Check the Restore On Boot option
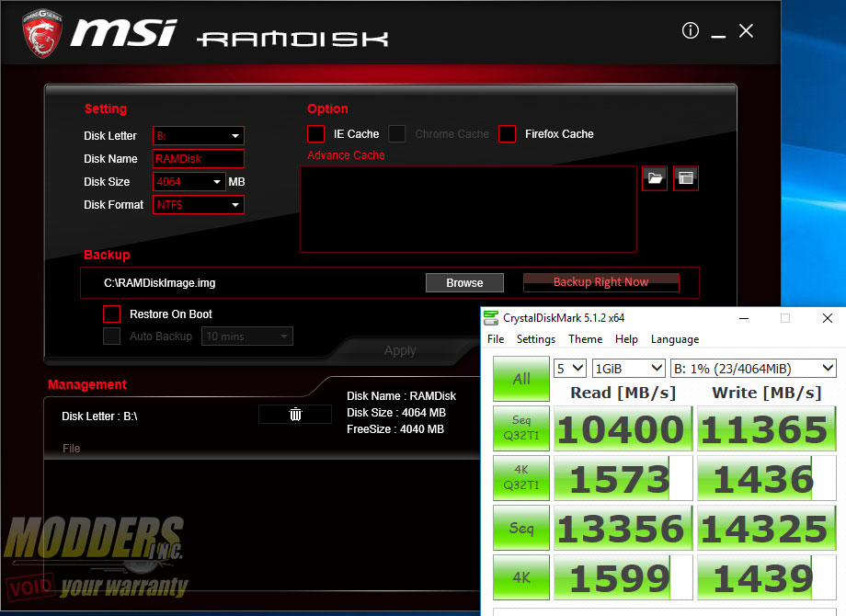The image size is (846, 616). (x=111, y=314)
